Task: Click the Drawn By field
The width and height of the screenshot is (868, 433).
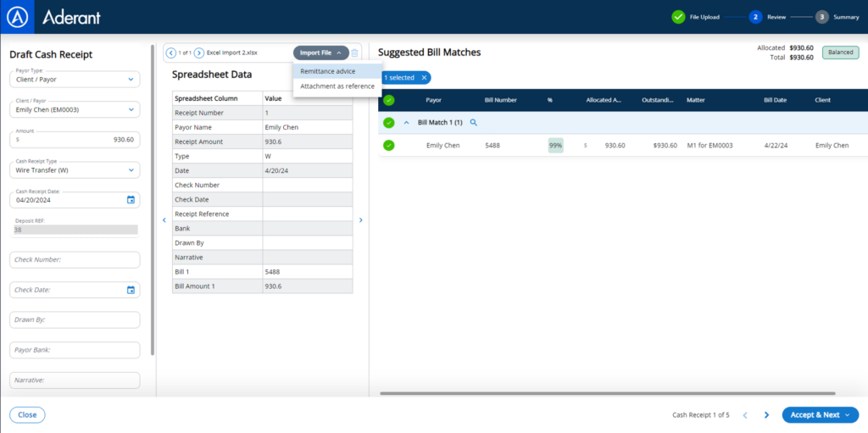Action: [x=75, y=319]
